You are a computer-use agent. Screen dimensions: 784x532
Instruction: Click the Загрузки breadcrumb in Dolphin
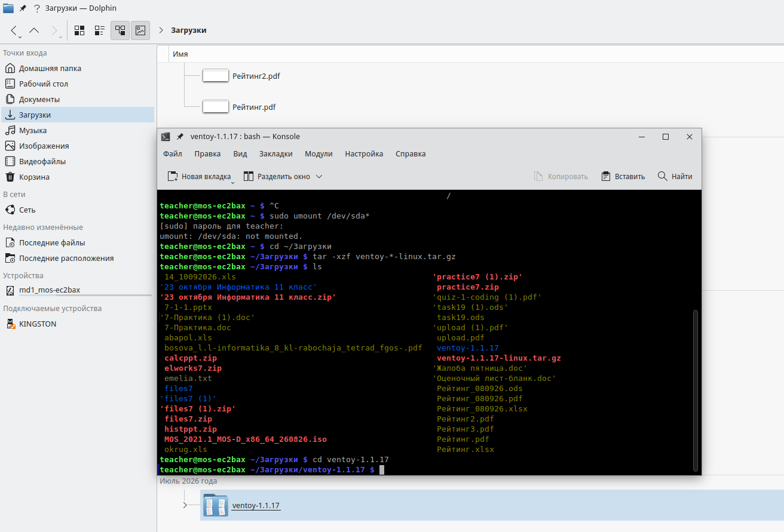point(189,30)
